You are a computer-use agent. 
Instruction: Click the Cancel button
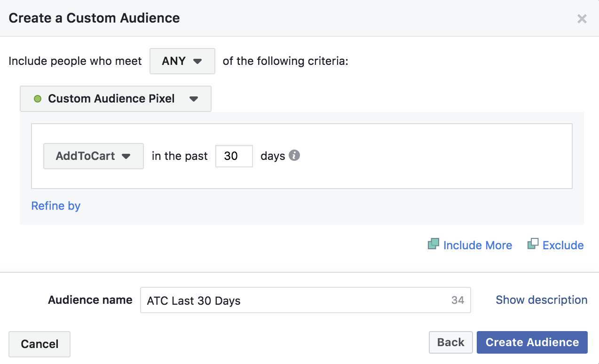pos(39,344)
